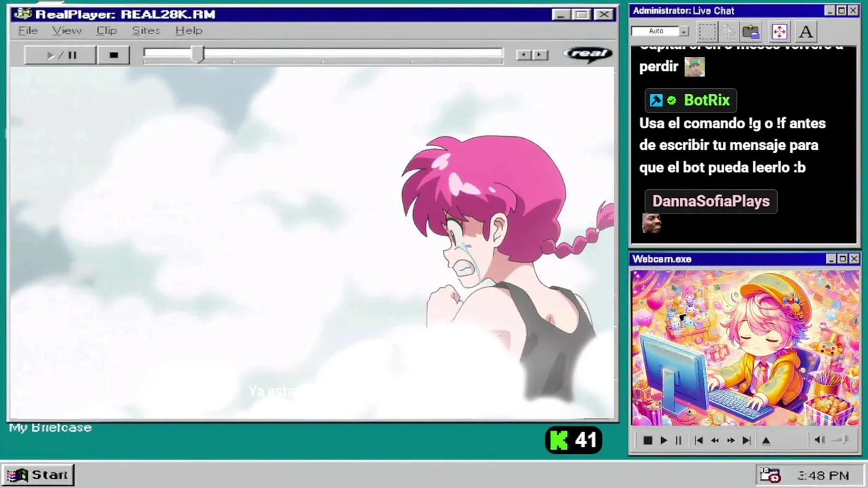Click the copy pages icon in Live Chat

coord(729,31)
